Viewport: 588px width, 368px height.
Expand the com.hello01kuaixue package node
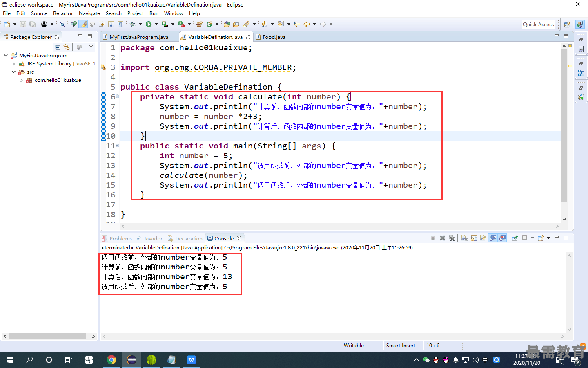pyautogui.click(x=21, y=80)
